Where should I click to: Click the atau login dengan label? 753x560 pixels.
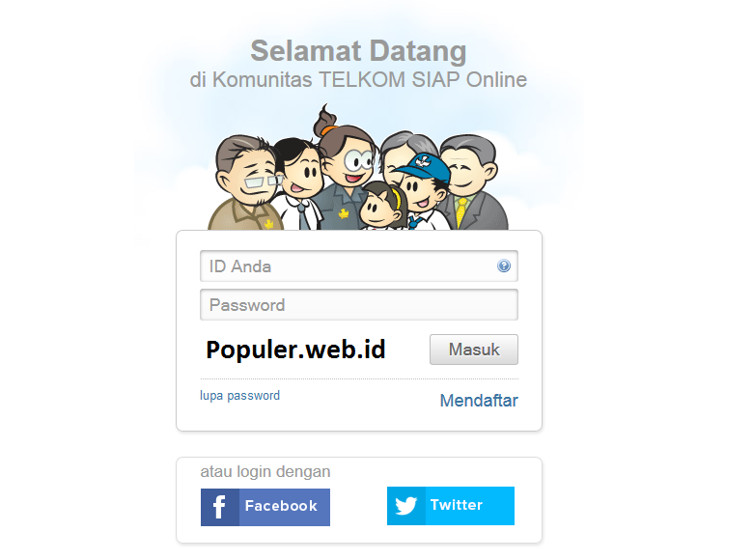point(265,471)
